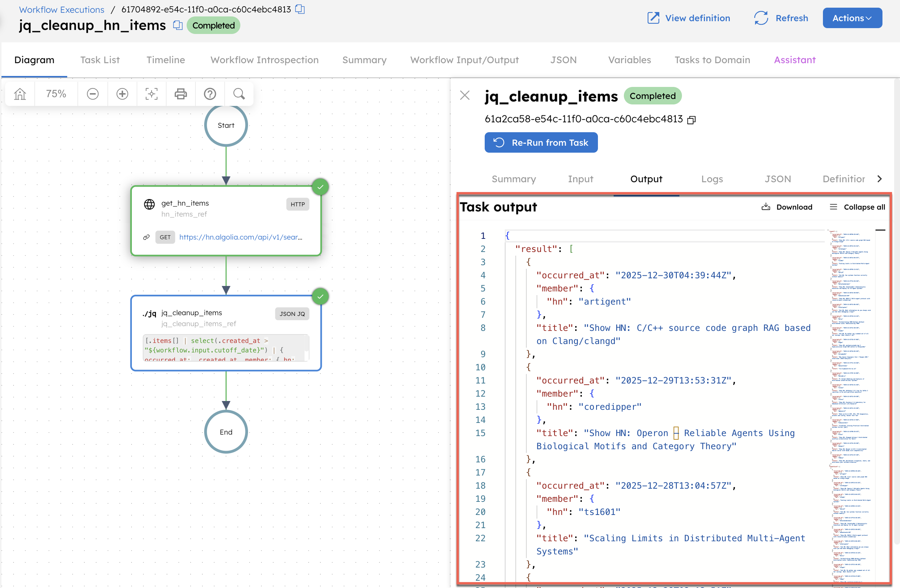Image resolution: width=900 pixels, height=588 pixels.
Task: Search within the workflow diagram
Action: click(x=239, y=94)
